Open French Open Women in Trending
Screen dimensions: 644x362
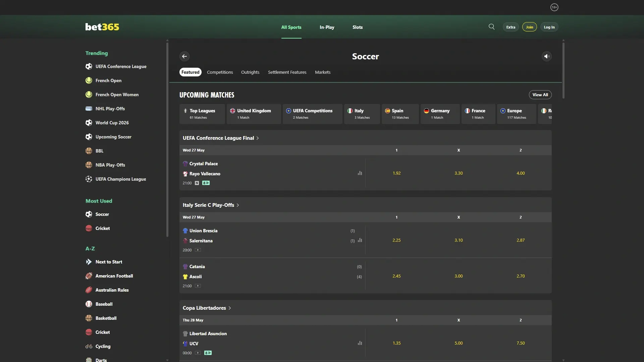112,95
